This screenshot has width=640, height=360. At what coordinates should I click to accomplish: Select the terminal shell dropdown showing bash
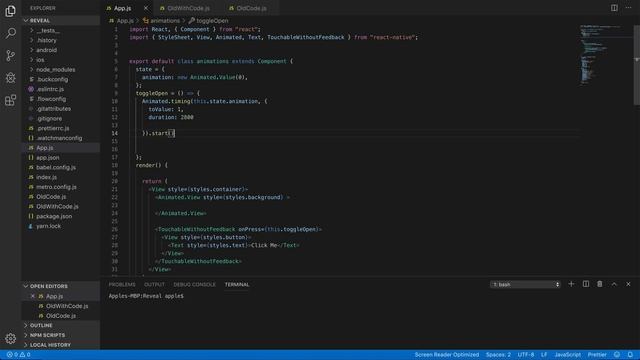point(525,284)
